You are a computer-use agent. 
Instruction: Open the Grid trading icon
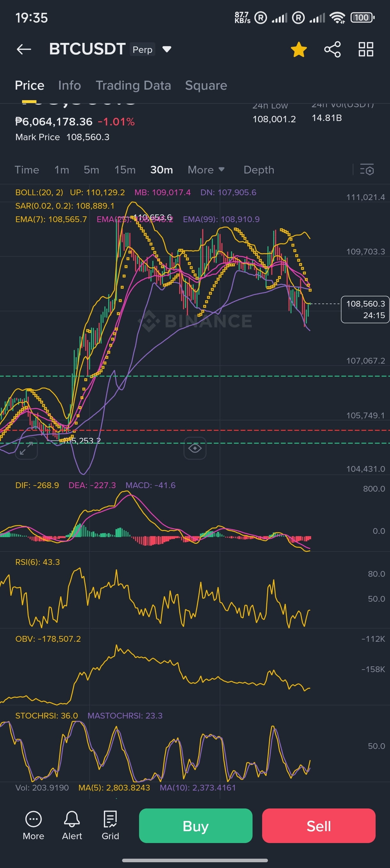(x=110, y=825)
